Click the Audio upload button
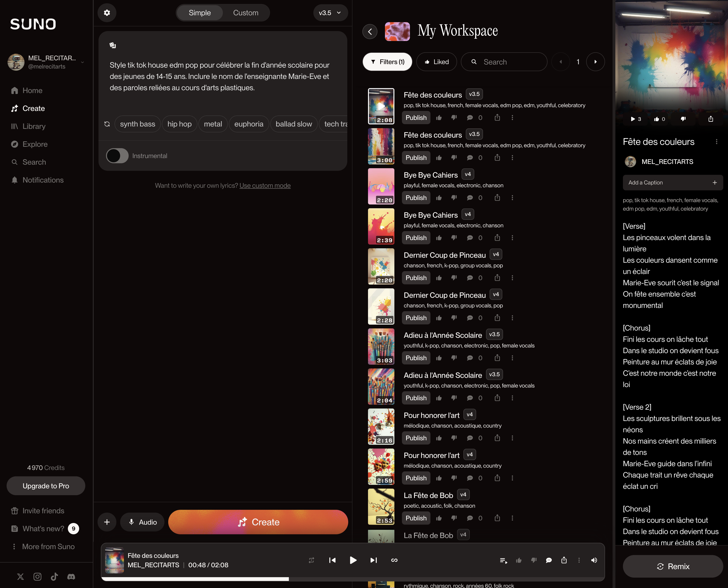 coord(142,522)
